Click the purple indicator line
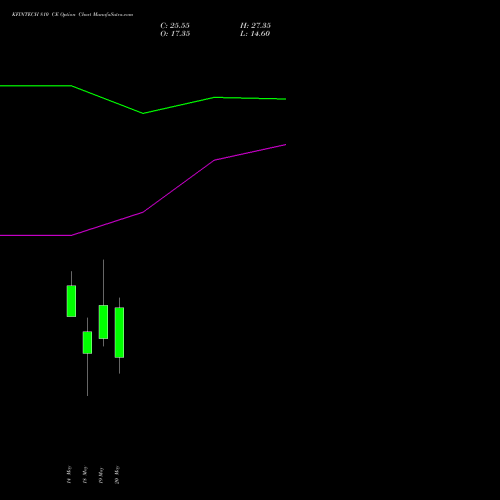 (x=143, y=212)
